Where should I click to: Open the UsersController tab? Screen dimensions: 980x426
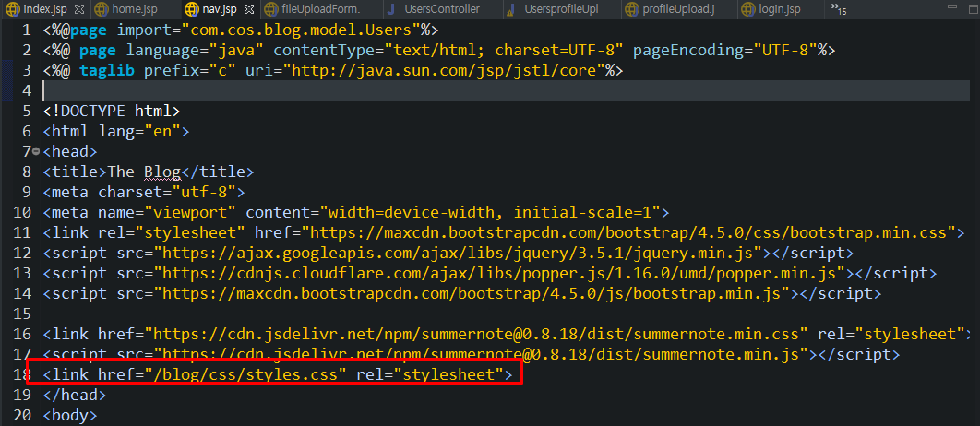(435, 9)
